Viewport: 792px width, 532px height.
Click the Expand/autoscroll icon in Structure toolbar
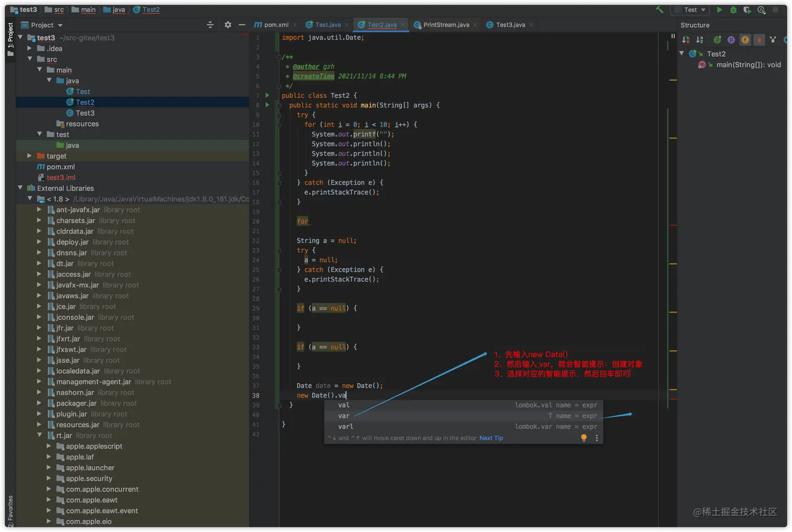773,39
